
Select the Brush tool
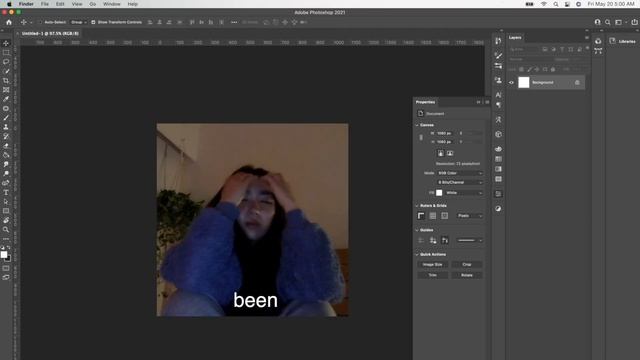(x=6, y=118)
